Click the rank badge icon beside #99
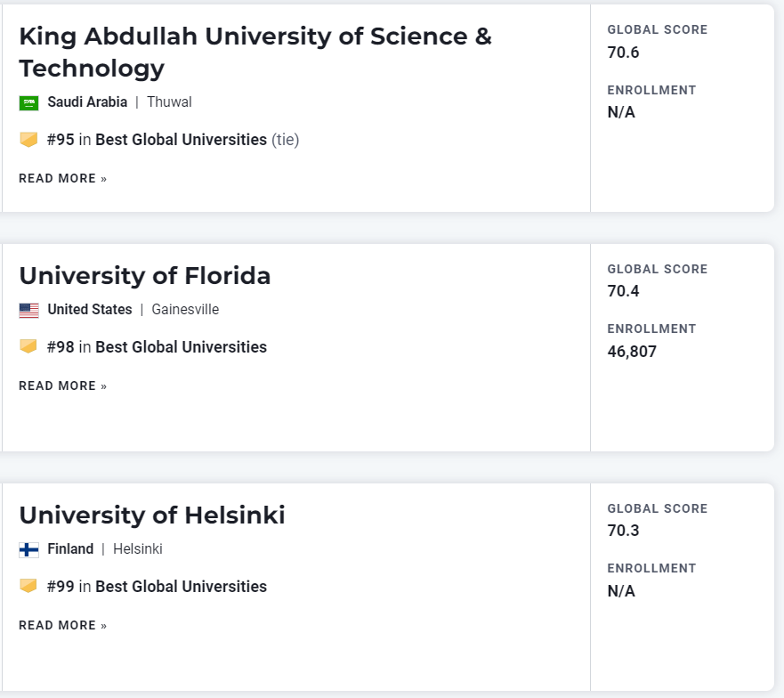 pos(28,586)
